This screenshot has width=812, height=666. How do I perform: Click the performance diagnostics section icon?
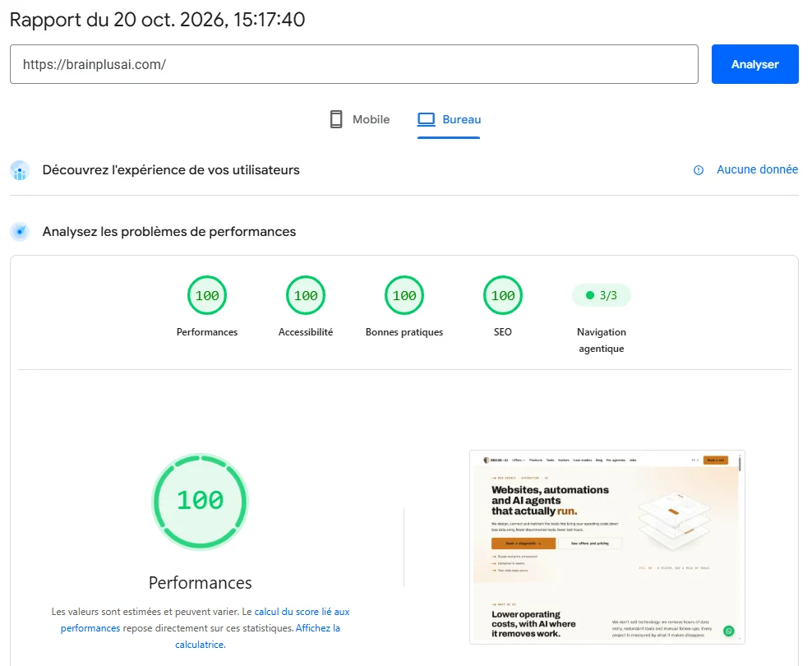tap(21, 232)
